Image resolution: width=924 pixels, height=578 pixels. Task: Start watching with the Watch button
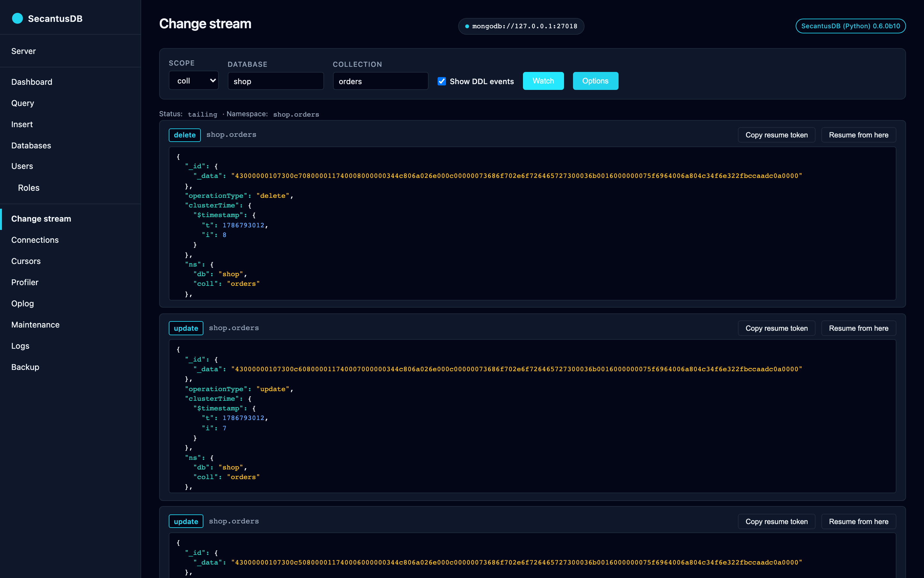(x=543, y=81)
